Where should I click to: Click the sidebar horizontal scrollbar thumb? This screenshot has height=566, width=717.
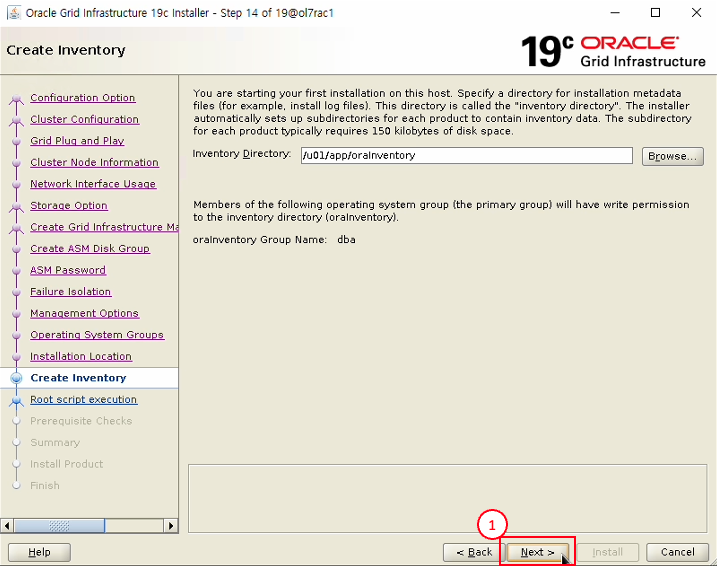click(x=59, y=526)
